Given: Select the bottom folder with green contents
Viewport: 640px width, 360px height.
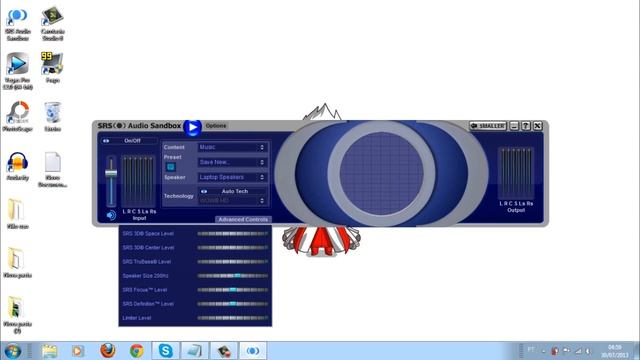Looking at the screenshot, I should tap(18, 315).
